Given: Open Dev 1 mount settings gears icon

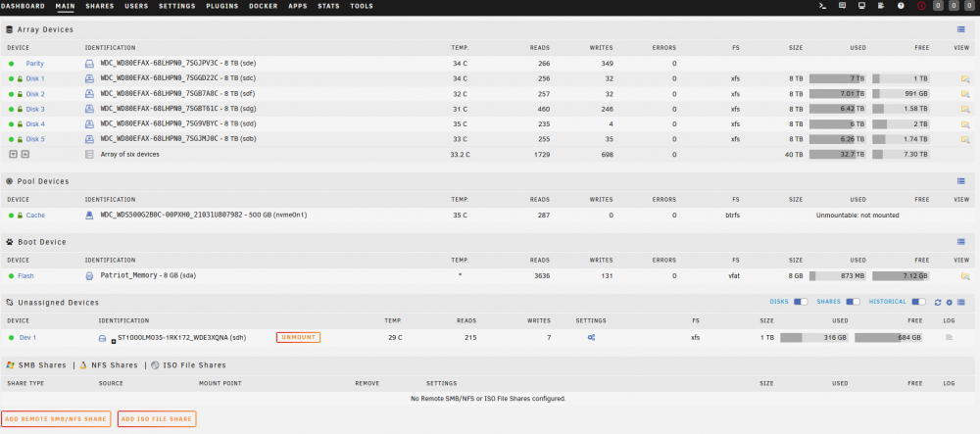Looking at the screenshot, I should [591, 337].
